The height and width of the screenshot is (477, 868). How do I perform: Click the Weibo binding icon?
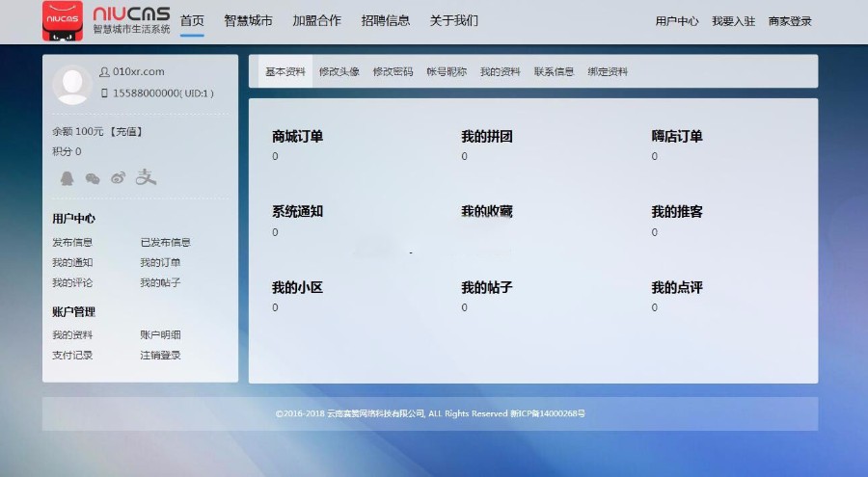[x=118, y=177]
